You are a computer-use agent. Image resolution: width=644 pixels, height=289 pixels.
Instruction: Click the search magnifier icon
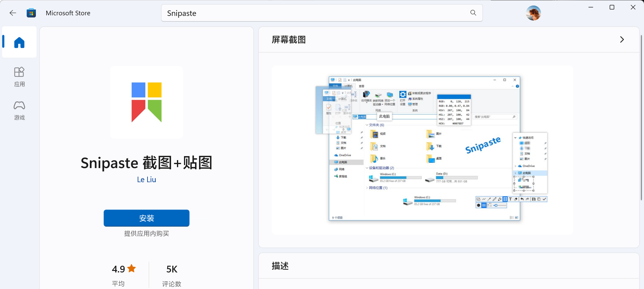tap(473, 13)
